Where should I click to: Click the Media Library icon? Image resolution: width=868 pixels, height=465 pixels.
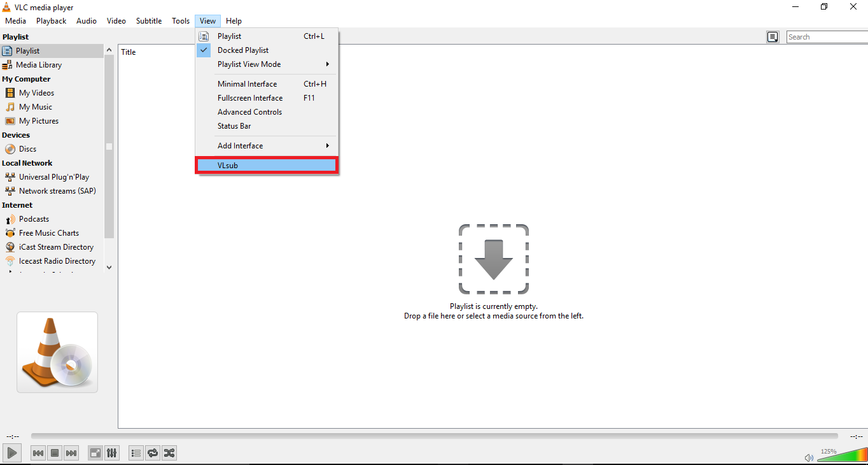pos(7,65)
